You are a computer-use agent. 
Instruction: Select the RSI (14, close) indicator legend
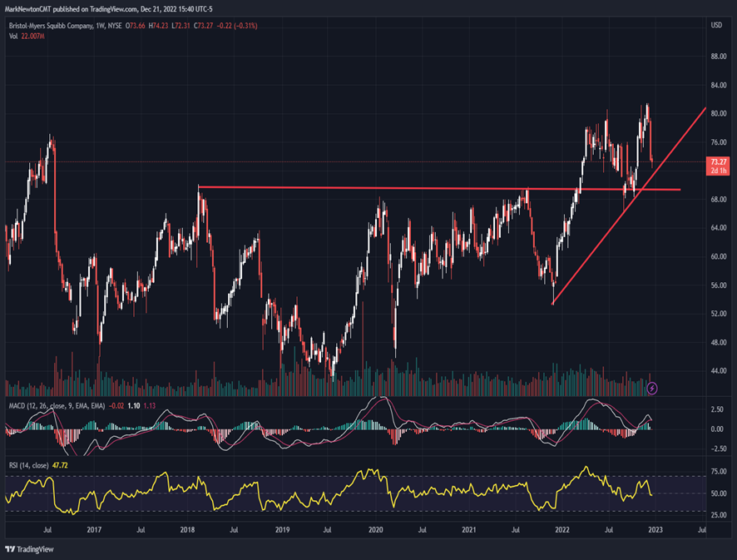(x=28, y=465)
